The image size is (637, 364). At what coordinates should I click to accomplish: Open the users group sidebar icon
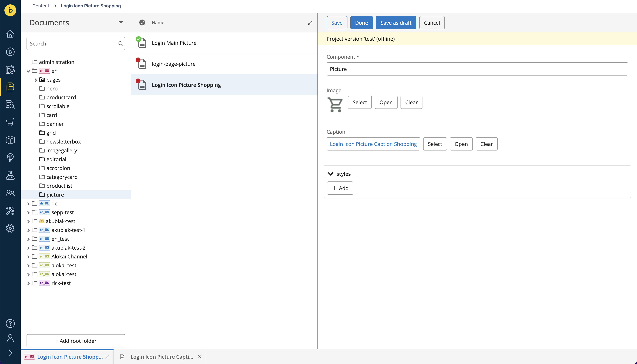point(10,193)
